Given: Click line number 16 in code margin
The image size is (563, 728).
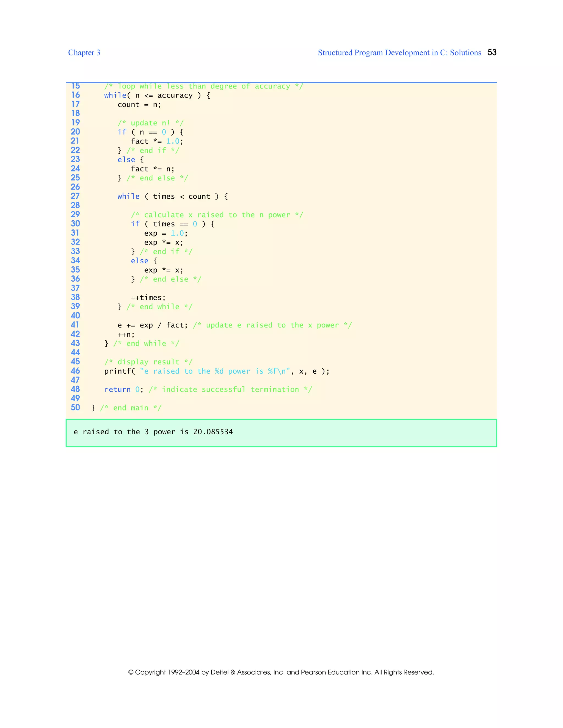Looking at the screenshot, I should click(x=75, y=95).
